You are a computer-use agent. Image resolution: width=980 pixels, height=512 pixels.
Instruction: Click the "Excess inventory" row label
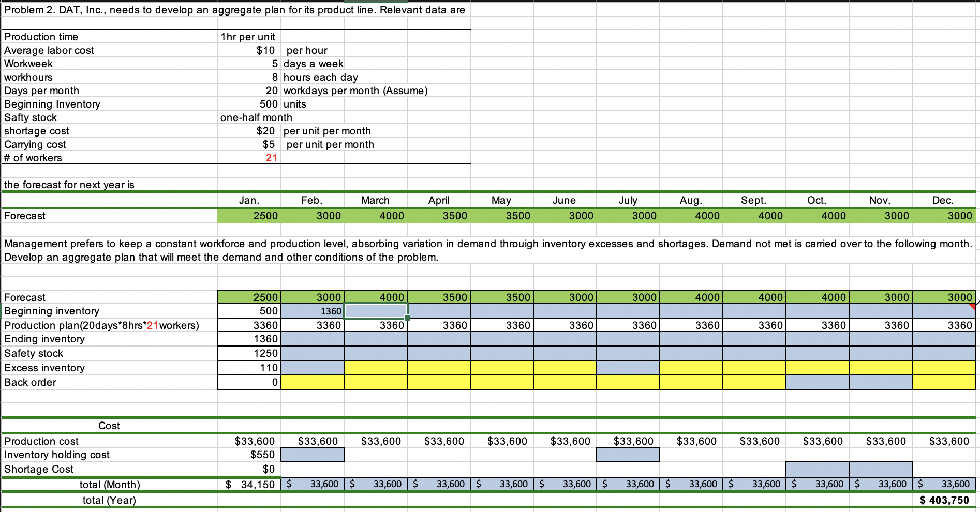point(44,368)
